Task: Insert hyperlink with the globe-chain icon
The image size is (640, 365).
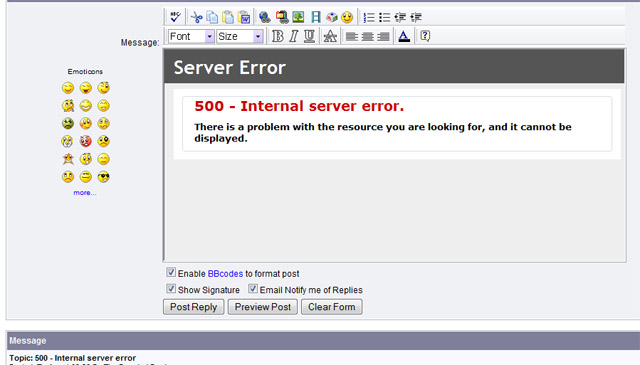Action: 264,17
